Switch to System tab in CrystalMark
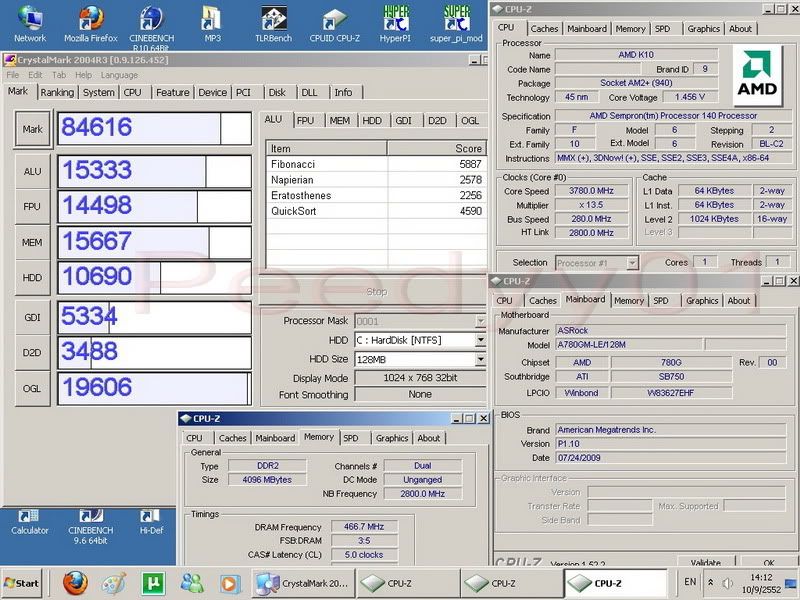The width and height of the screenshot is (800, 600). coord(98,92)
